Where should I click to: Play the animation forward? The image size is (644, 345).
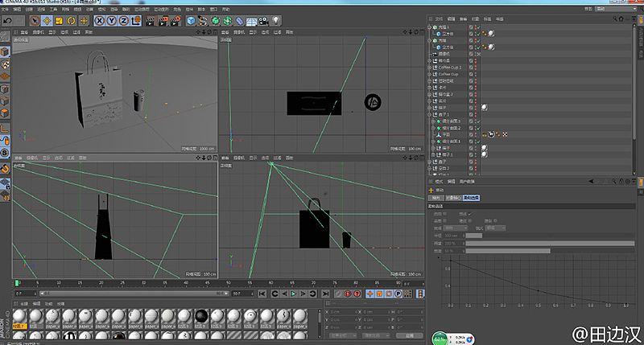[x=294, y=294]
